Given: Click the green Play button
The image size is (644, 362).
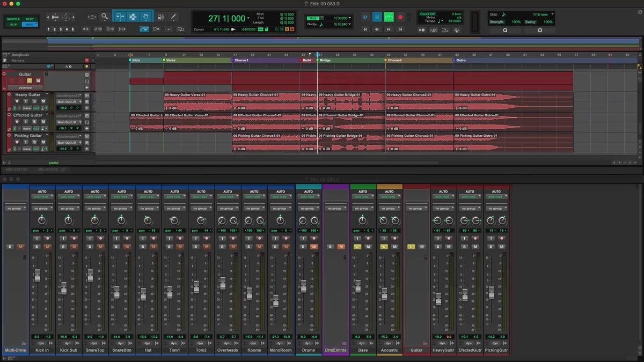Looking at the screenshot, I should pyautogui.click(x=389, y=17).
